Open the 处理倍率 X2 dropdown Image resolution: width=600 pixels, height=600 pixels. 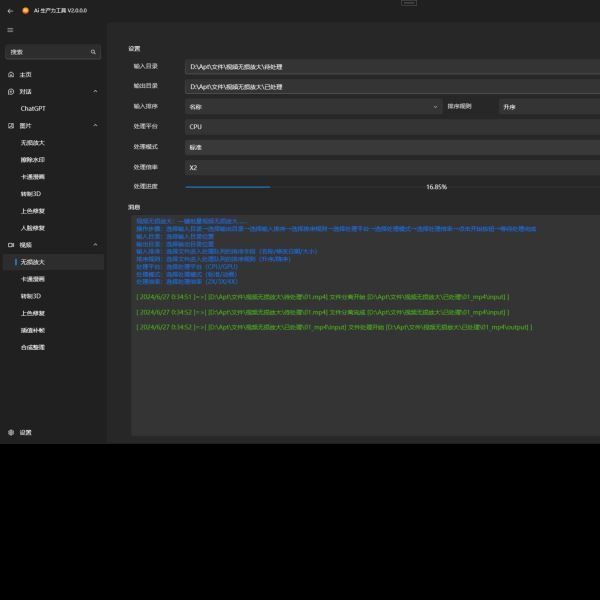(x=393, y=168)
